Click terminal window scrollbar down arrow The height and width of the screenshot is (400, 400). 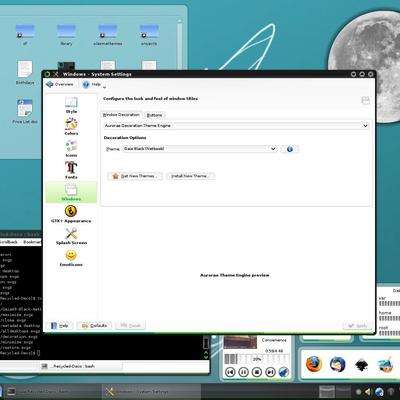pos(206,357)
